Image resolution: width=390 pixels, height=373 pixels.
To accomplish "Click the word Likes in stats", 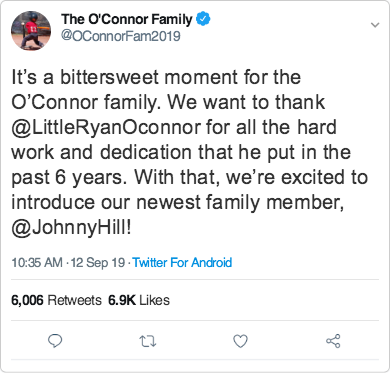I will 154,300.
